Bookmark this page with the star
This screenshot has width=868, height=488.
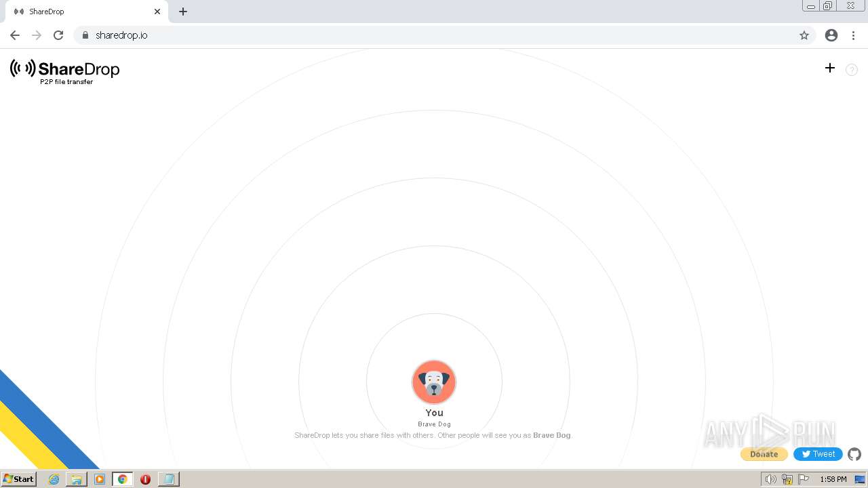coord(804,35)
